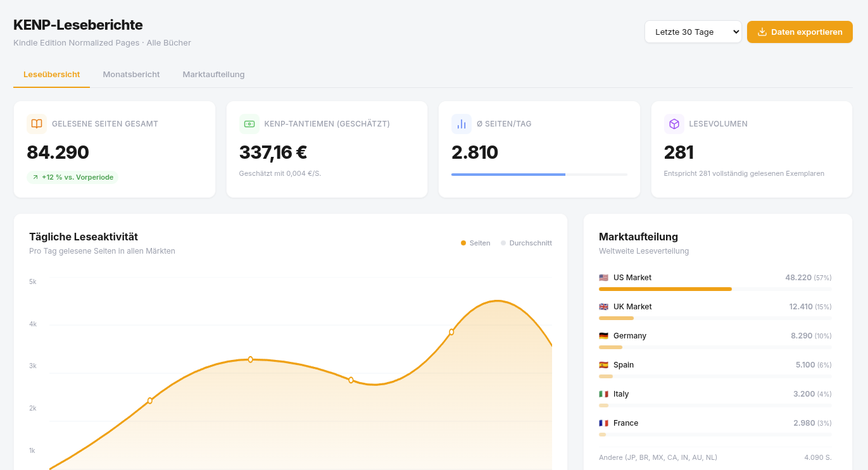Viewport: 868px width, 470px height.
Task: Click the German flag icon in market list
Action: [603, 336]
